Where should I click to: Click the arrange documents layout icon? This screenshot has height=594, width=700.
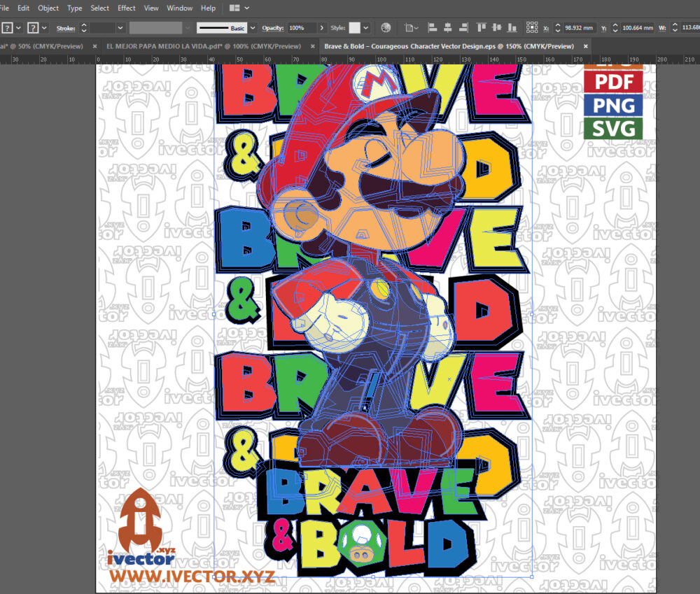coord(234,8)
